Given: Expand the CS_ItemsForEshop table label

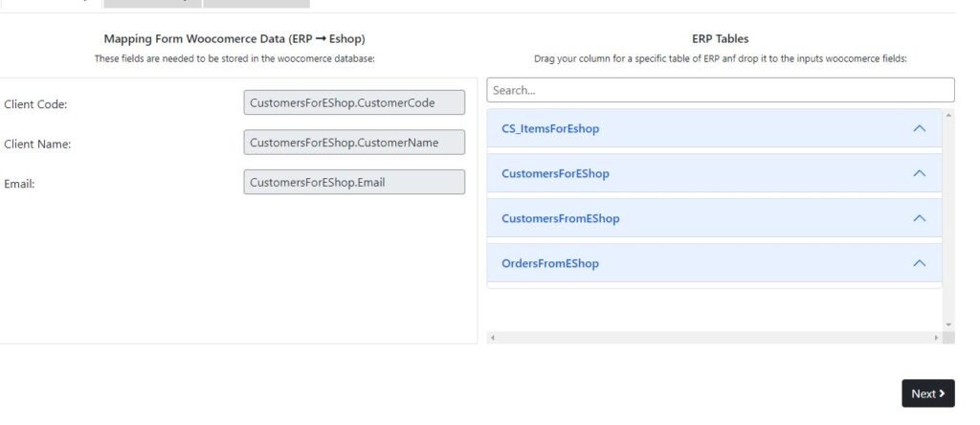Looking at the screenshot, I should [x=550, y=128].
